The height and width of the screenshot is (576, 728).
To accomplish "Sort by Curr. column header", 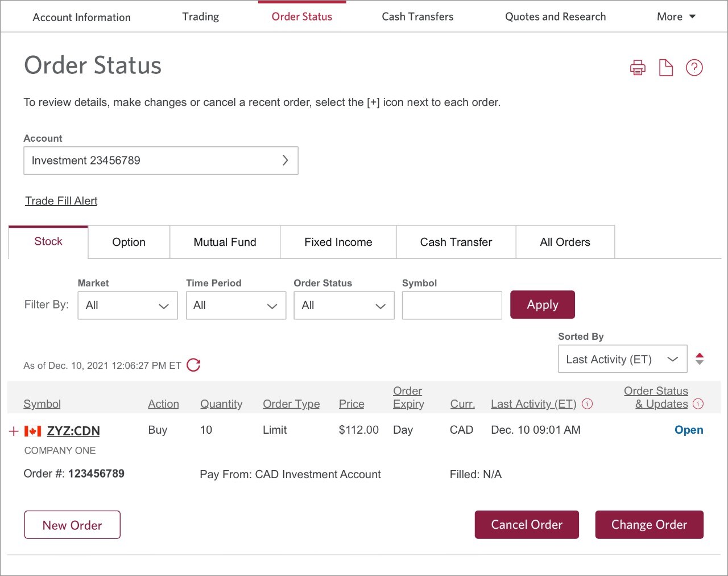I will point(462,404).
